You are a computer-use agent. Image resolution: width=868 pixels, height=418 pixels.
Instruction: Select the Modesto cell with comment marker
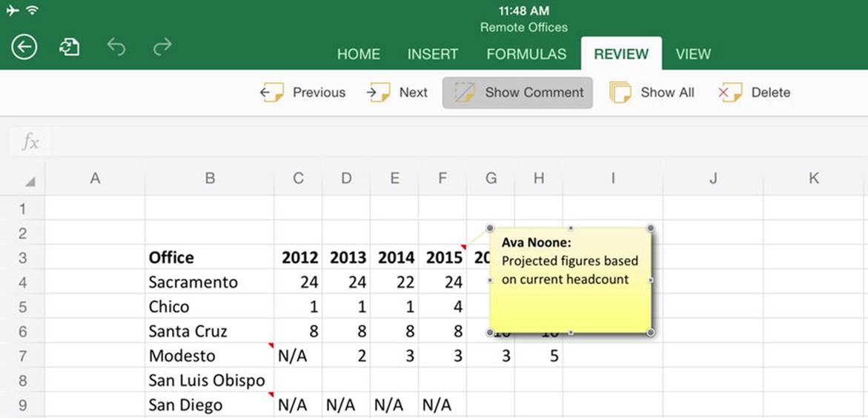[x=210, y=356]
